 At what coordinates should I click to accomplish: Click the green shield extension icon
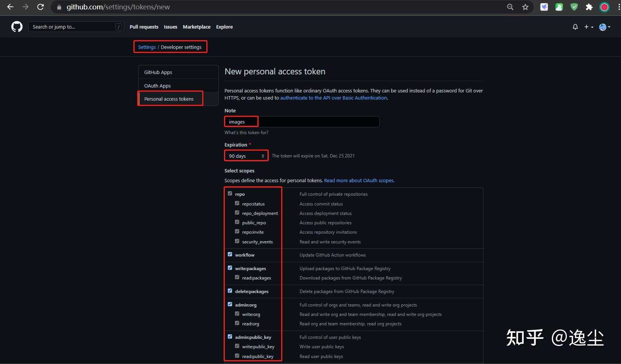click(x=574, y=7)
